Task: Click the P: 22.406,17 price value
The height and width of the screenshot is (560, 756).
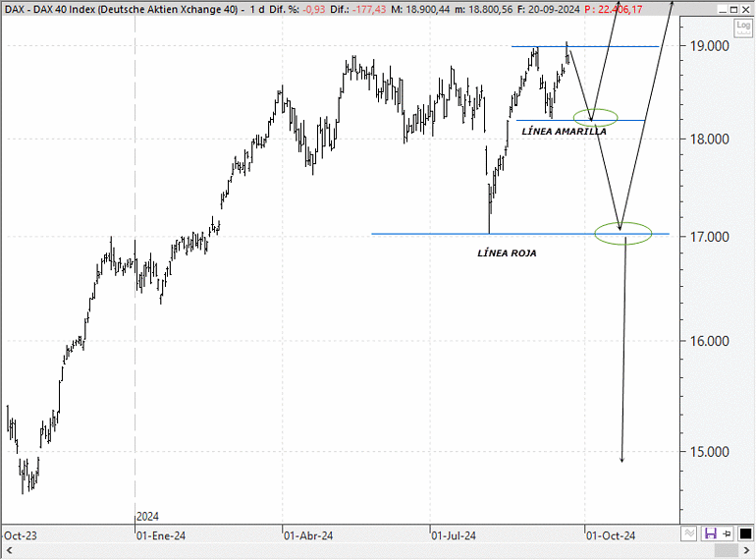Action: [x=614, y=9]
